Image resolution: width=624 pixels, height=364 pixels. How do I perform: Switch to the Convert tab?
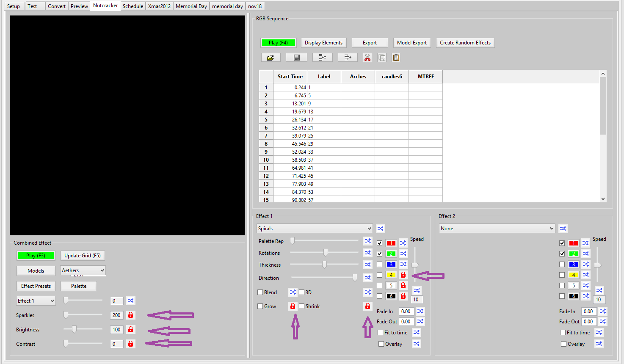pyautogui.click(x=57, y=6)
